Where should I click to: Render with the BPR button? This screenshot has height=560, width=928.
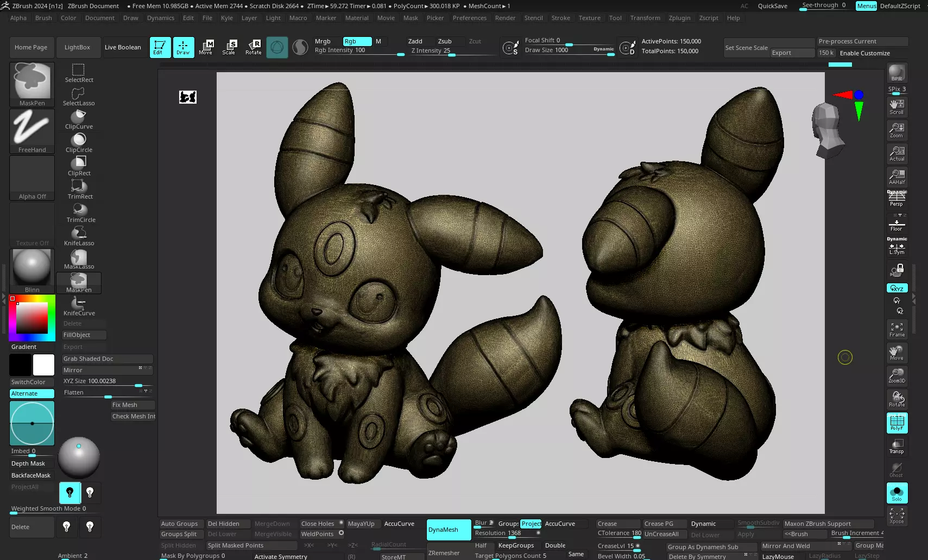[x=897, y=73]
